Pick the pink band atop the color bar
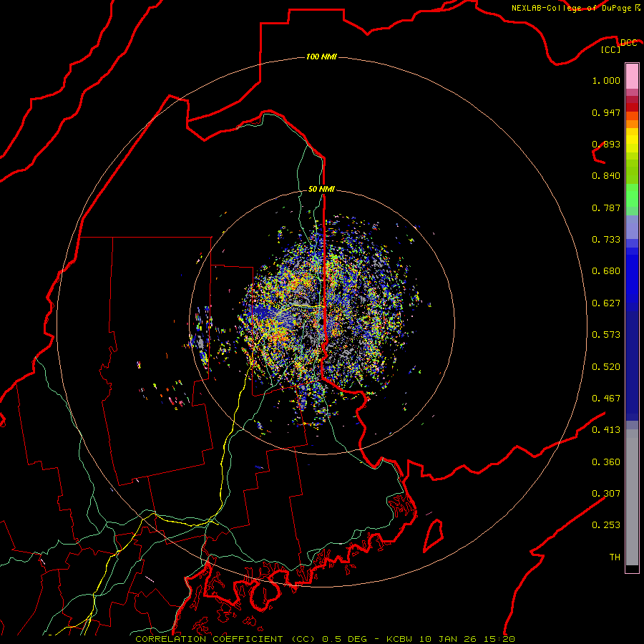The image size is (644, 644). click(x=632, y=77)
